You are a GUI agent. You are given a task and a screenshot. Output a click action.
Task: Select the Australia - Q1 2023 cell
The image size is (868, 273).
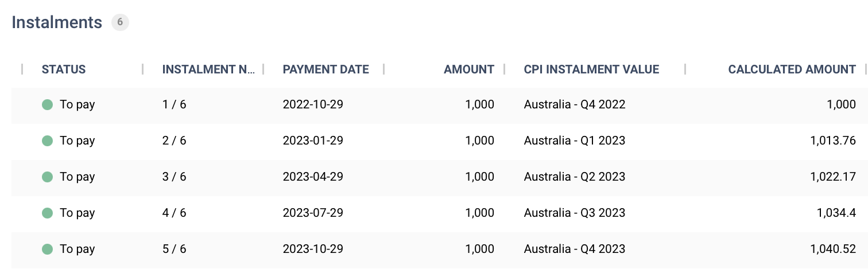pyautogui.click(x=574, y=141)
